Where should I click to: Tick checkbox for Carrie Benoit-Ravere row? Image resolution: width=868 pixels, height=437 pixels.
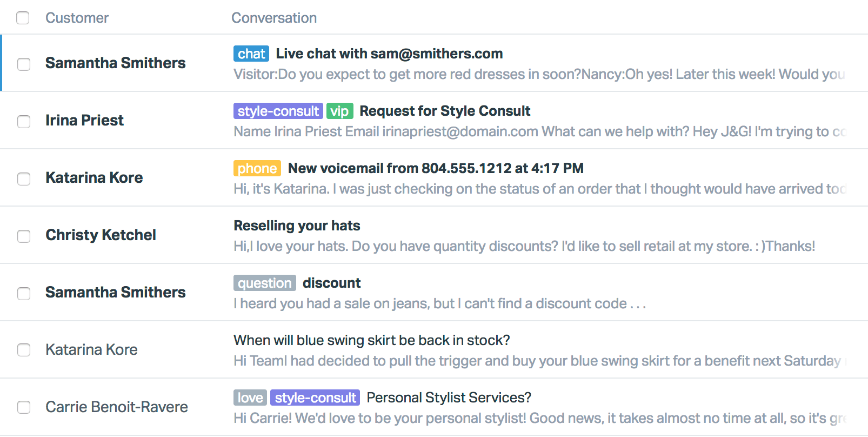(24, 407)
